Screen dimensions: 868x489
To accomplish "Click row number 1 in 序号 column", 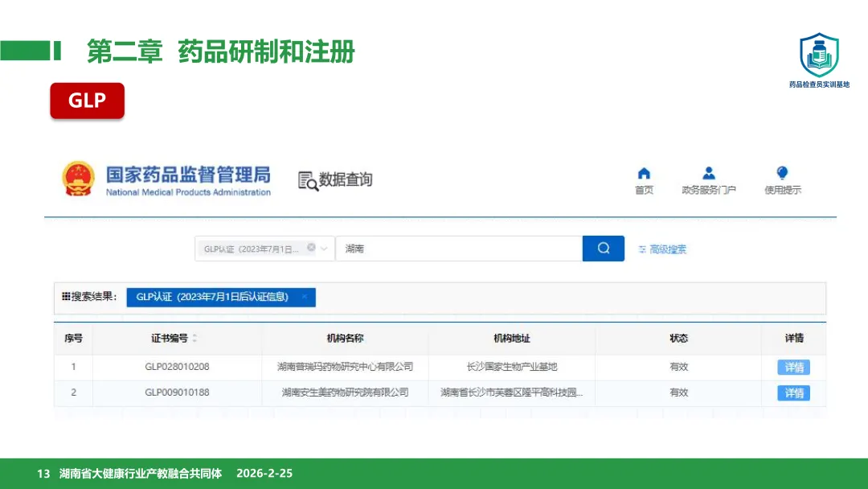I will point(73,367).
